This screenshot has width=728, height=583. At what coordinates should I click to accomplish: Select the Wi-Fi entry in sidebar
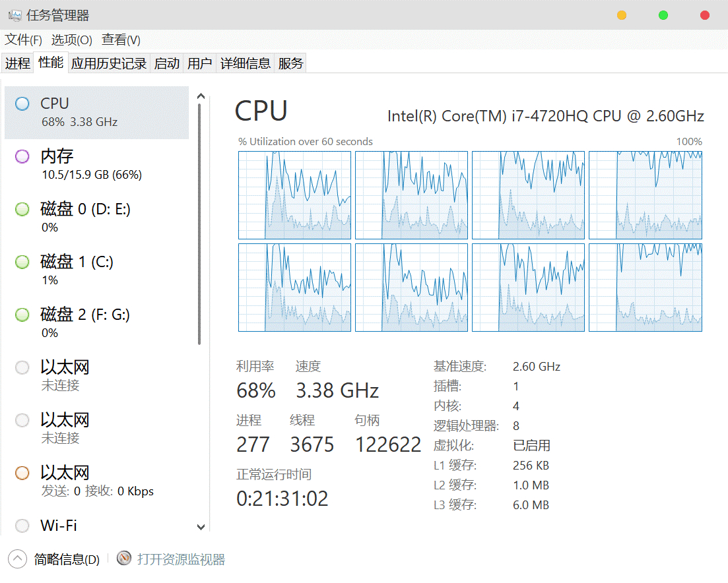[59, 526]
